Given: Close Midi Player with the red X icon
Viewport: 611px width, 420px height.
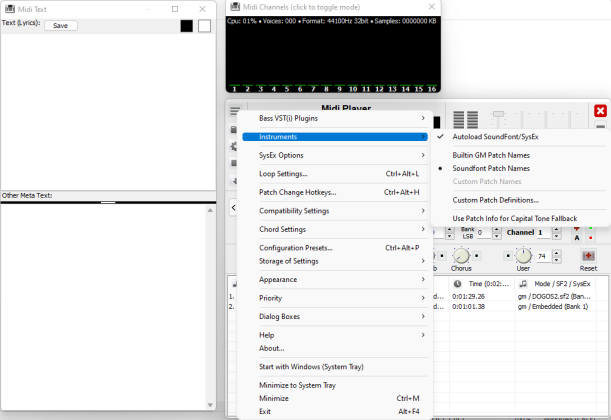Looking at the screenshot, I should pos(600,111).
